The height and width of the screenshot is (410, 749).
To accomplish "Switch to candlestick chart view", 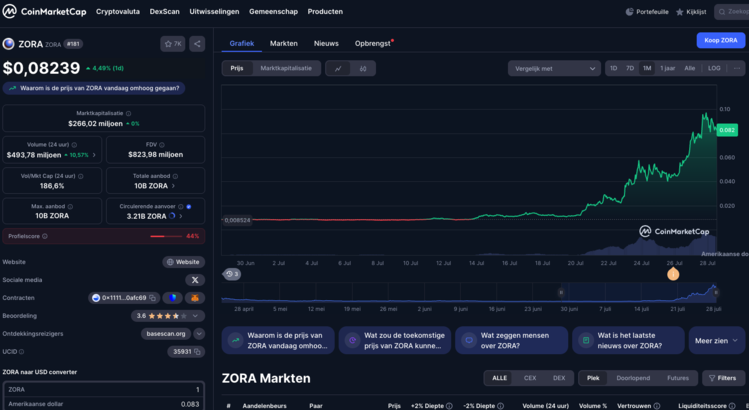I will tap(363, 68).
